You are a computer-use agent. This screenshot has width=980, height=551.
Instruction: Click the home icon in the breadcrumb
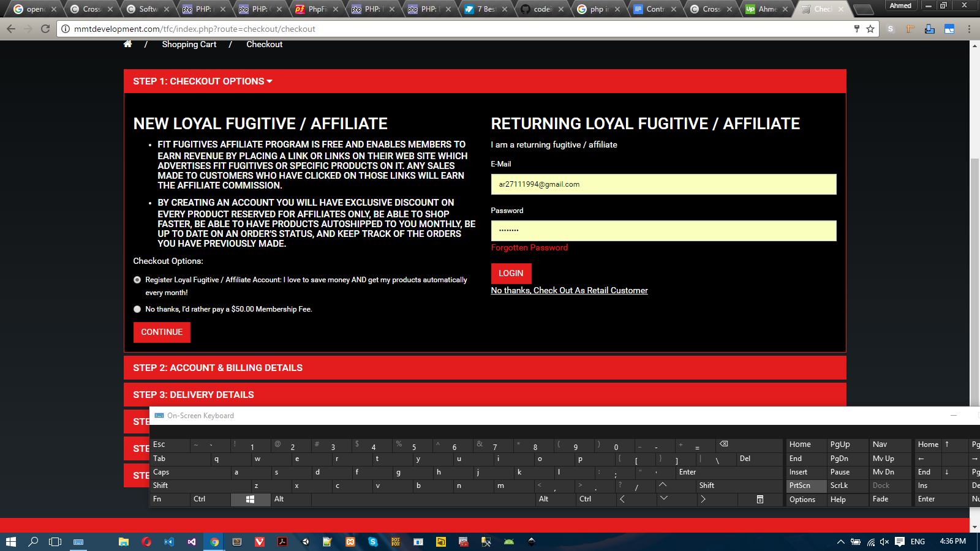pos(127,44)
